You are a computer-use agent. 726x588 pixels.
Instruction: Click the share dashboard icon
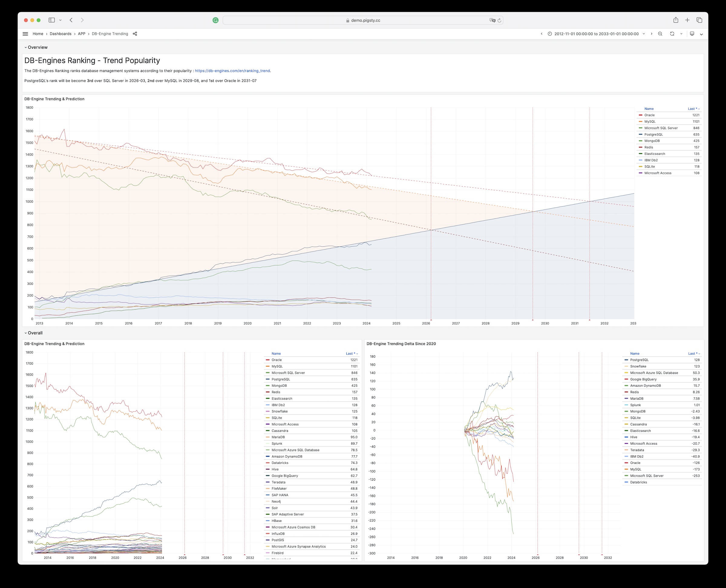[135, 34]
